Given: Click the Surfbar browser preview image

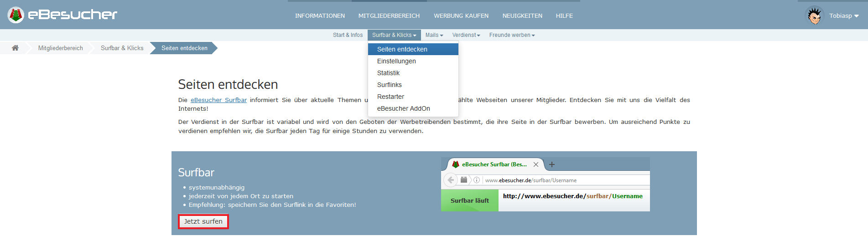Looking at the screenshot, I should [546, 185].
